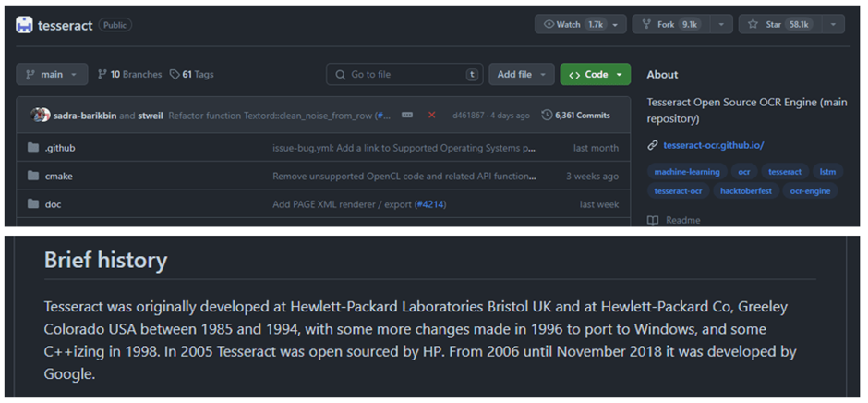Screen dimensions: 868x403
Task: Open the fork options dropdown arrow
Action: tap(721, 24)
